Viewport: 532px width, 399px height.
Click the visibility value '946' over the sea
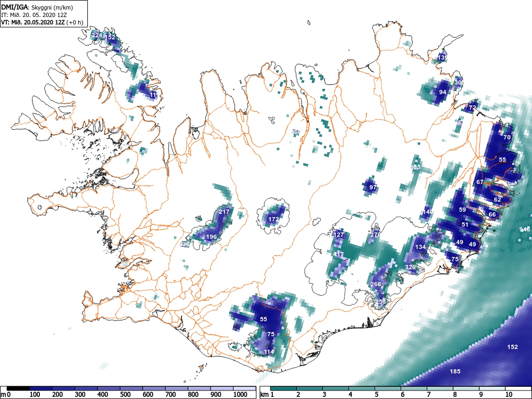(x=525, y=230)
